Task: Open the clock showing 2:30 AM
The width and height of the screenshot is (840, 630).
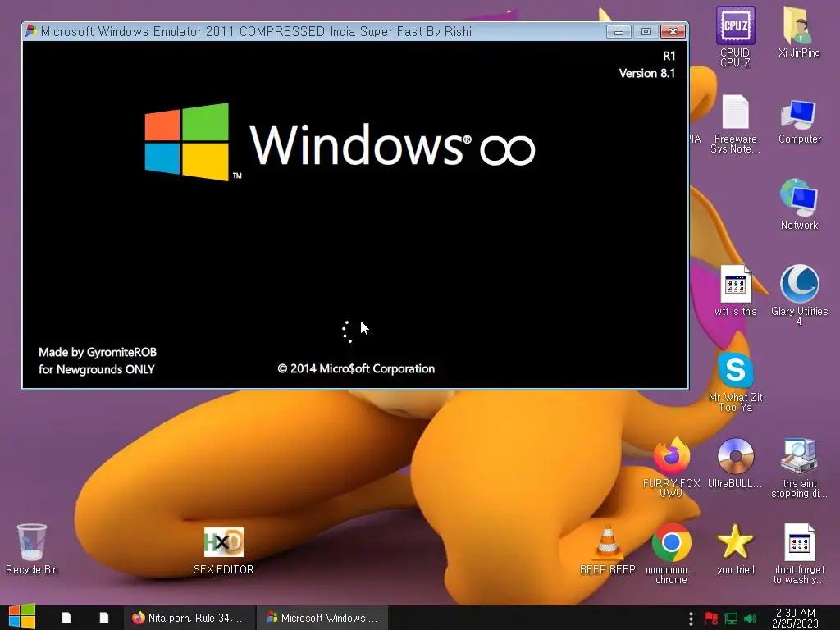Action: click(795, 618)
